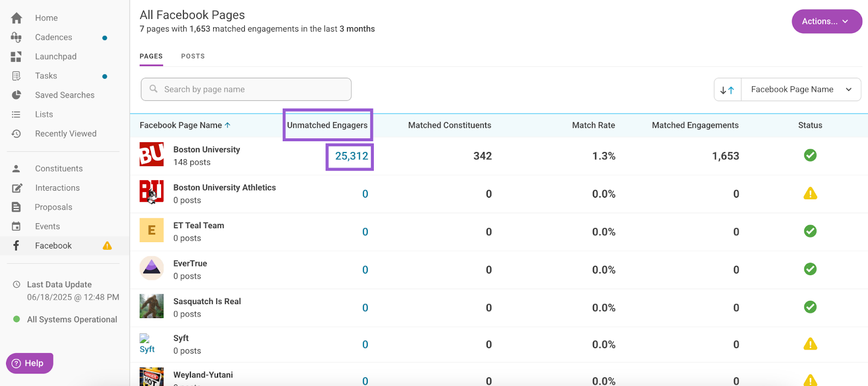
Task: Click the Interactions pencil icon
Action: [17, 188]
